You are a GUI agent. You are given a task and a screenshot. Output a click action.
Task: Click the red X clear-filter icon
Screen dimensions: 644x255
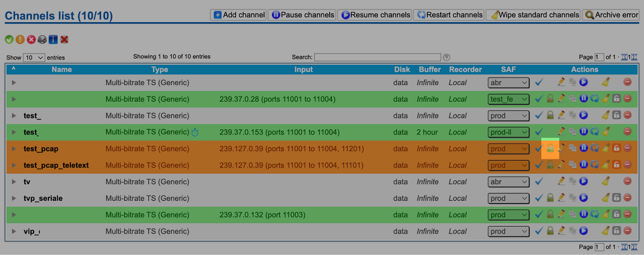pyautogui.click(x=64, y=40)
